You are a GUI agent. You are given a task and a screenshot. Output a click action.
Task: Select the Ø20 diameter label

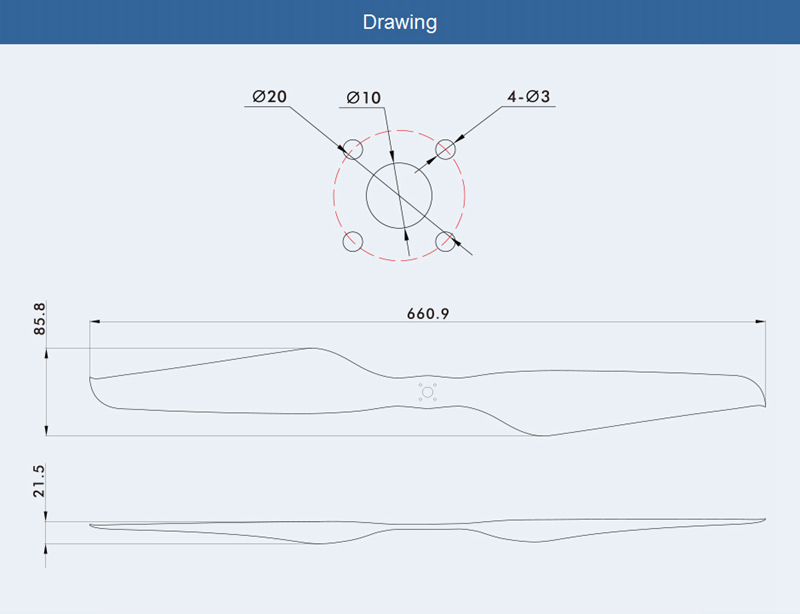point(269,96)
